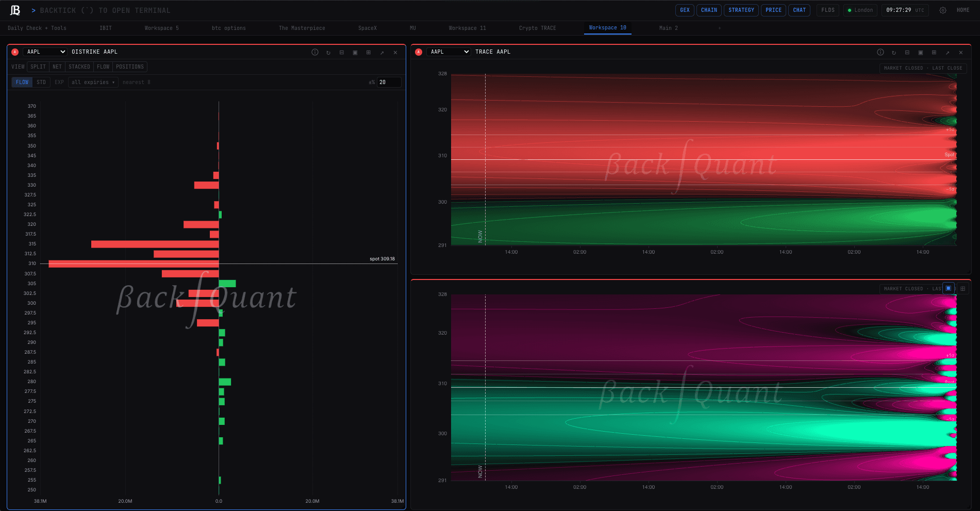Image resolution: width=980 pixels, height=511 pixels.
Task: Select grid-view icon in lower chart
Action: pos(962,288)
